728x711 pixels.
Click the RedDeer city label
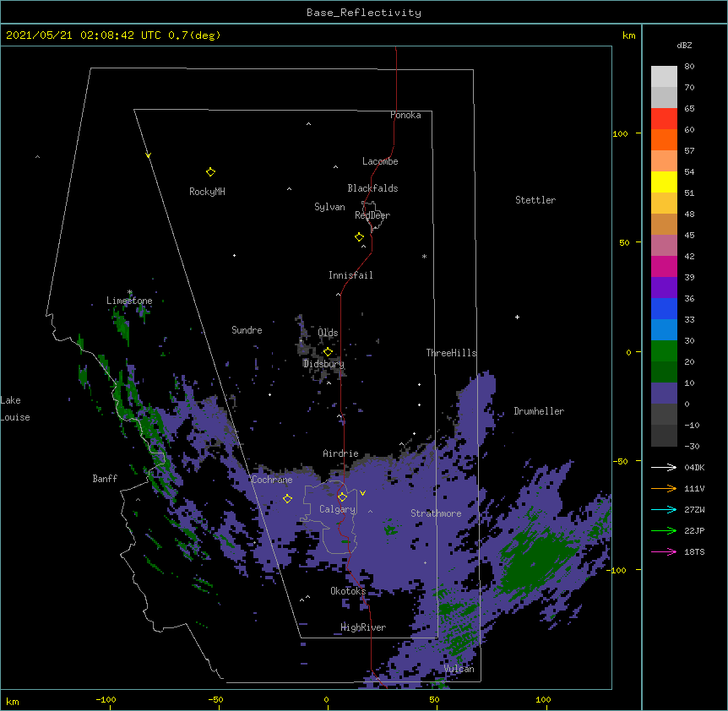372,215
